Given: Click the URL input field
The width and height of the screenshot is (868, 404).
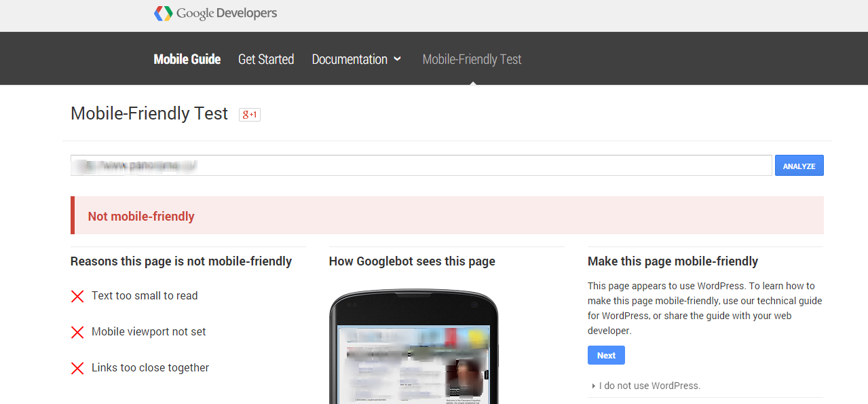Looking at the screenshot, I should pyautogui.click(x=421, y=166).
